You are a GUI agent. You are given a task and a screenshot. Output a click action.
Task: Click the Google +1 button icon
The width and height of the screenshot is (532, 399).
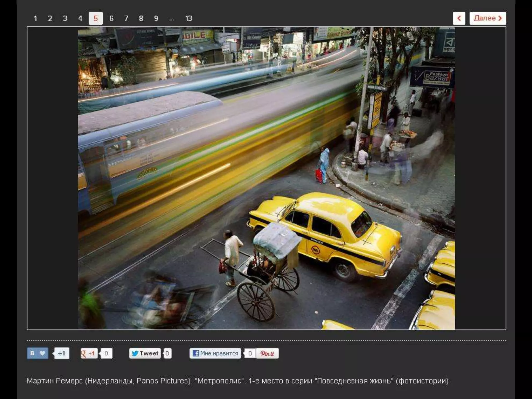point(89,353)
